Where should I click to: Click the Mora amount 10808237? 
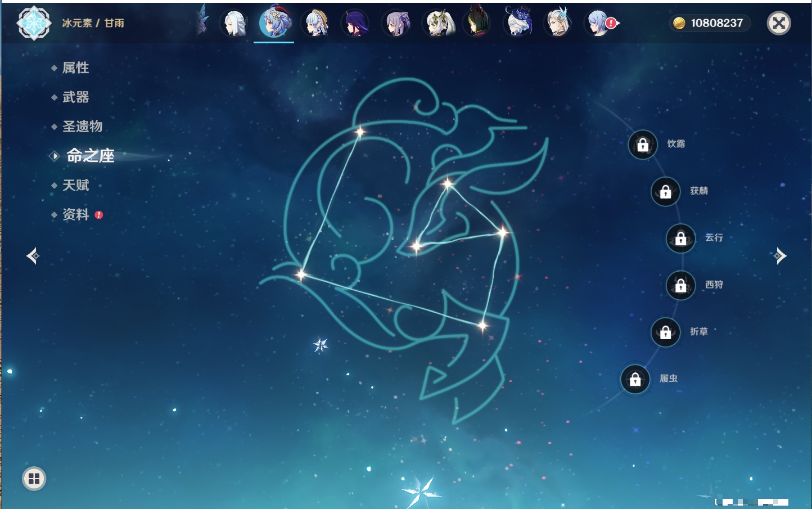pyautogui.click(x=717, y=23)
